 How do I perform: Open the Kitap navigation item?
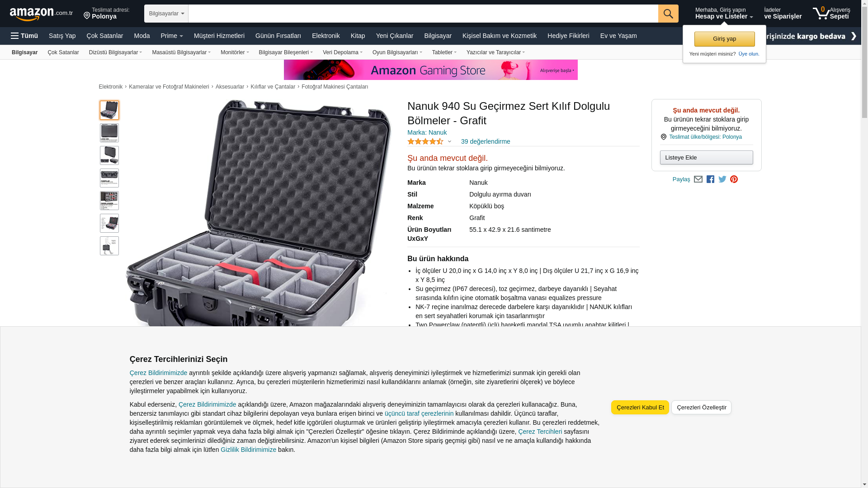(358, 36)
